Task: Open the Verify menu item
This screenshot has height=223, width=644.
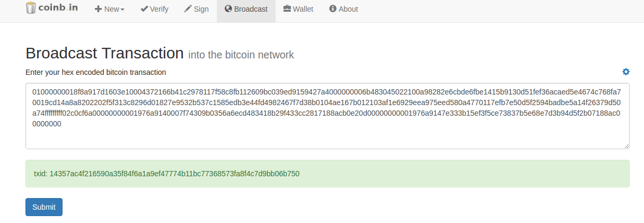Action: point(155,9)
